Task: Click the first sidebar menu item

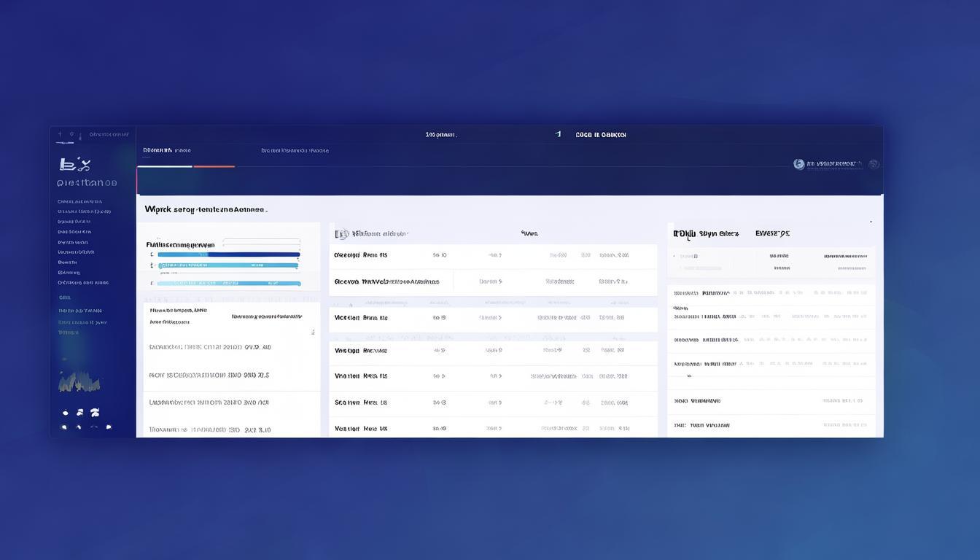Action: pyautogui.click(x=79, y=202)
